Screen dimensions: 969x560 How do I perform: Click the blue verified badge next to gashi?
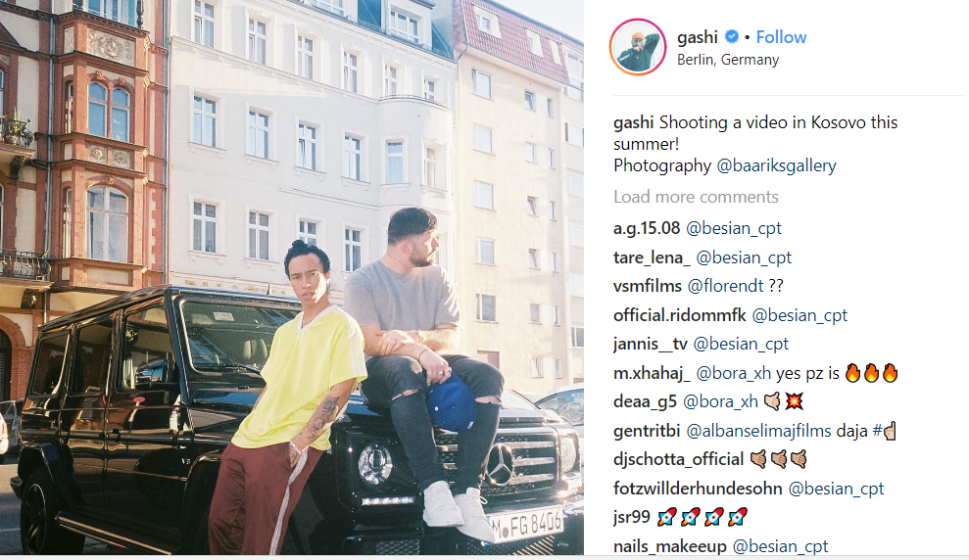732,37
